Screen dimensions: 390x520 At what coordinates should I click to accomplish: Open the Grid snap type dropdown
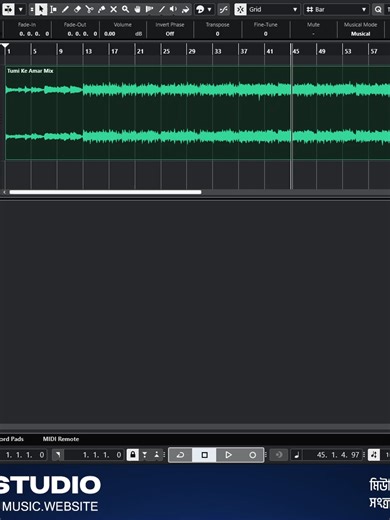click(x=273, y=9)
